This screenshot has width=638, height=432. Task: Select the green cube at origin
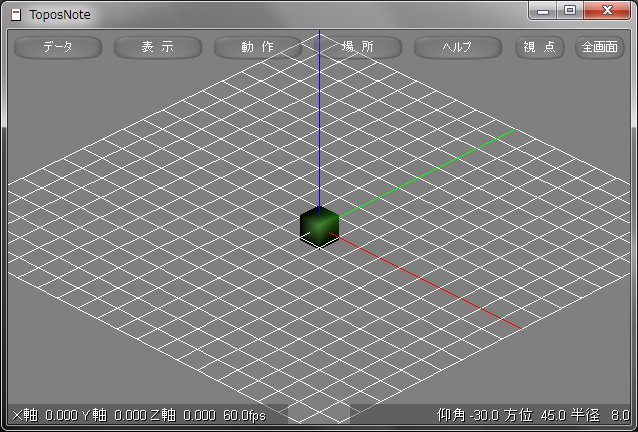(x=319, y=227)
